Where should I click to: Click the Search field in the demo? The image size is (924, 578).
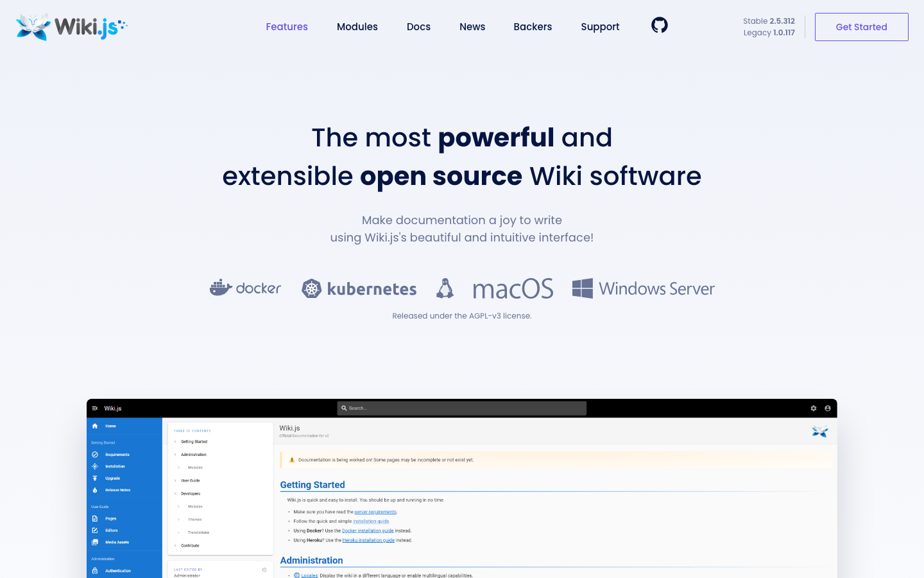(461, 408)
